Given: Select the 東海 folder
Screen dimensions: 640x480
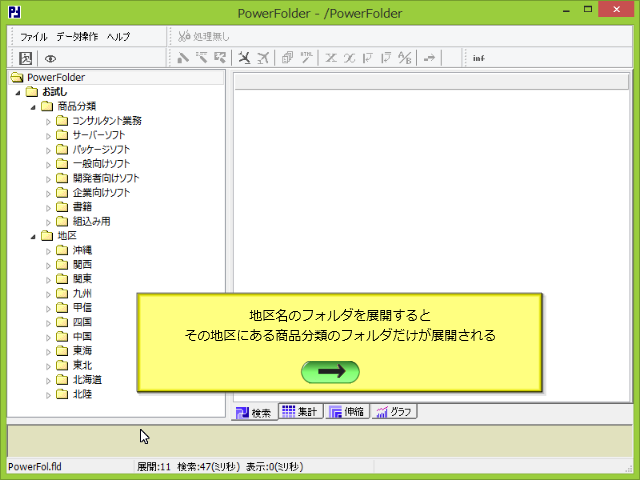Looking at the screenshot, I should (82, 351).
